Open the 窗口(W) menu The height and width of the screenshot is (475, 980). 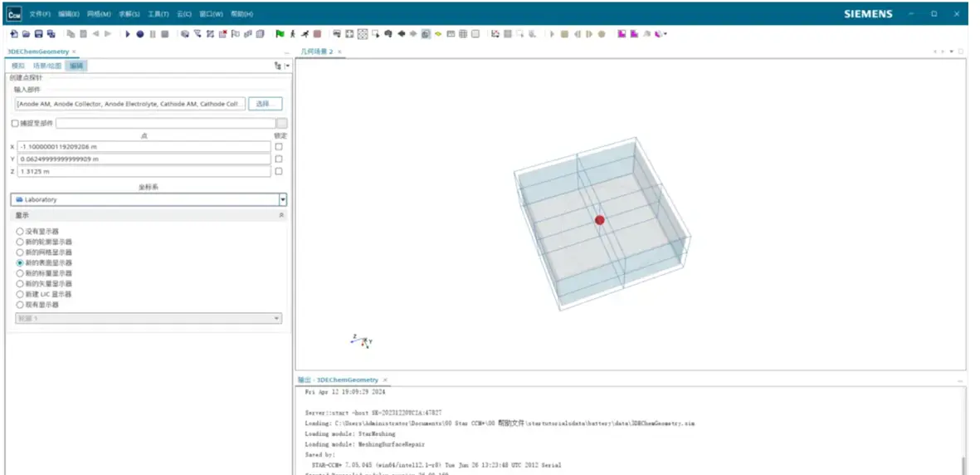pos(211,14)
